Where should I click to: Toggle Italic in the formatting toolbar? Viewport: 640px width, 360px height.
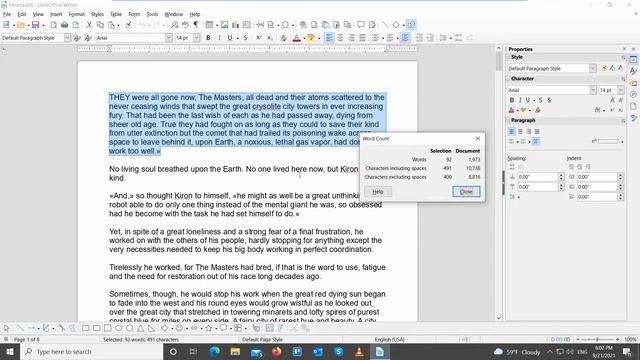coord(219,38)
